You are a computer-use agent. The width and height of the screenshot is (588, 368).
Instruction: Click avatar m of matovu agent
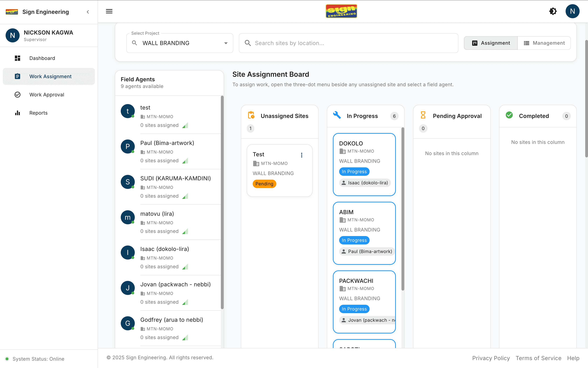click(x=128, y=217)
